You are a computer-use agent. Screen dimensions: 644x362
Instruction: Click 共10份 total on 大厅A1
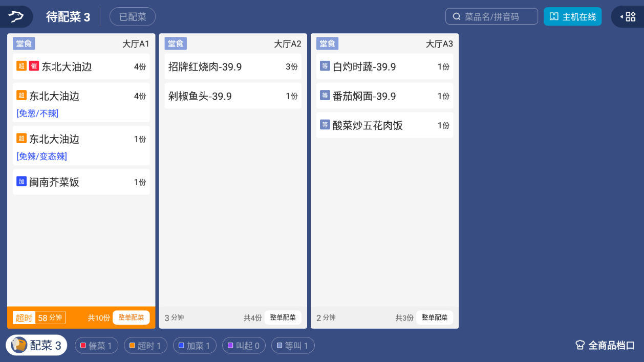[99, 318]
